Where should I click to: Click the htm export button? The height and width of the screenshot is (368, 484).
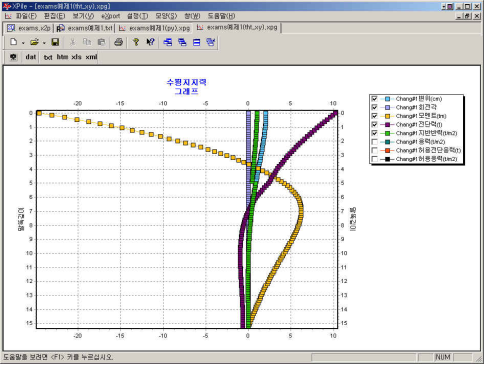coord(62,57)
